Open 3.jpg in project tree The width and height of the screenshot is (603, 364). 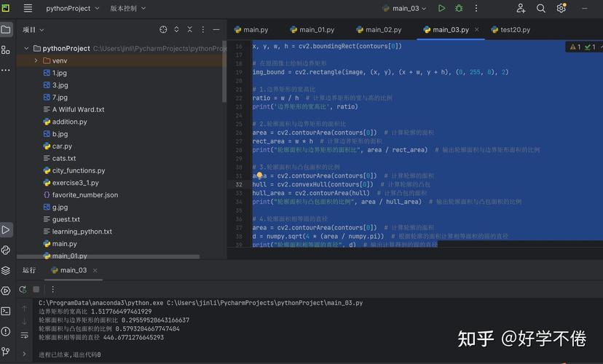(60, 85)
